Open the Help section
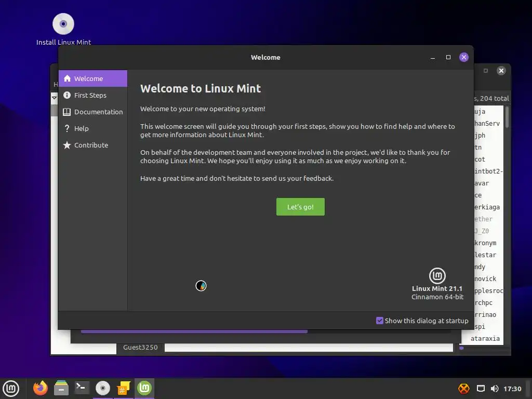 coord(93,128)
